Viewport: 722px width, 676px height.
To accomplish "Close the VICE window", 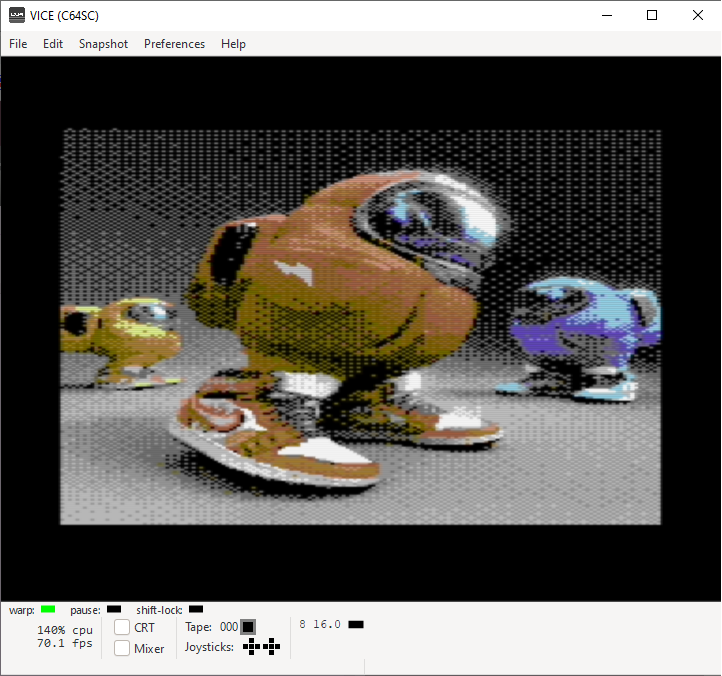I will 698,15.
